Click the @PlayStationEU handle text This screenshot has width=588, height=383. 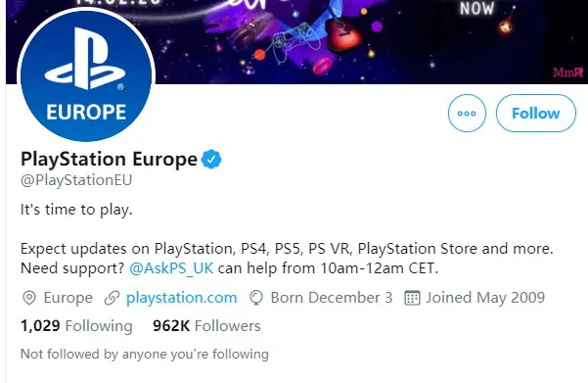[x=76, y=180]
